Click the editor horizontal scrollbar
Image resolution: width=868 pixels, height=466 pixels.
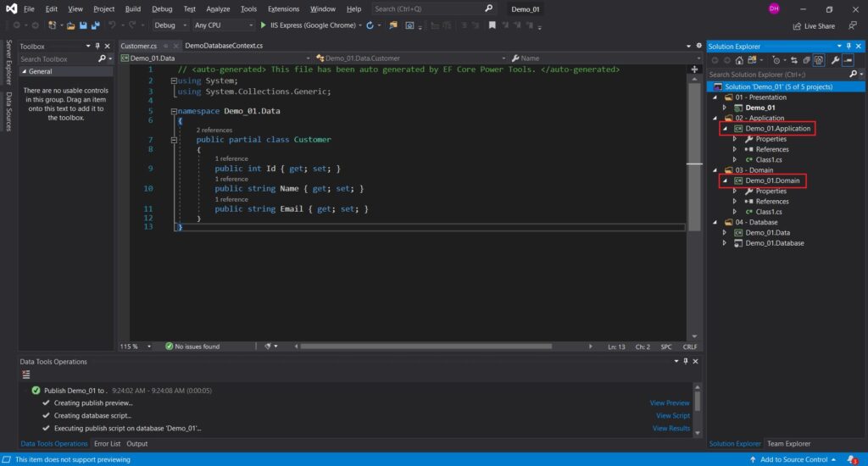[x=424, y=347]
